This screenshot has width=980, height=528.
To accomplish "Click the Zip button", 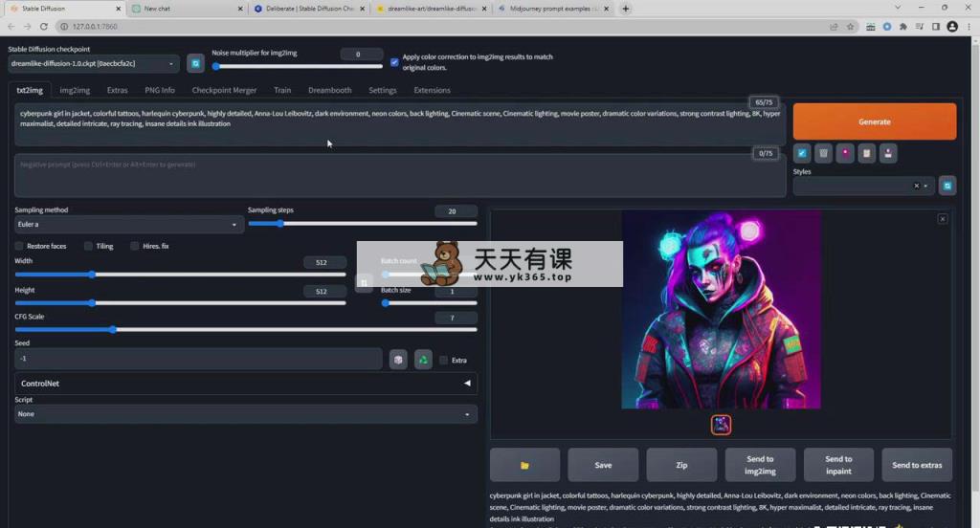I will click(681, 465).
